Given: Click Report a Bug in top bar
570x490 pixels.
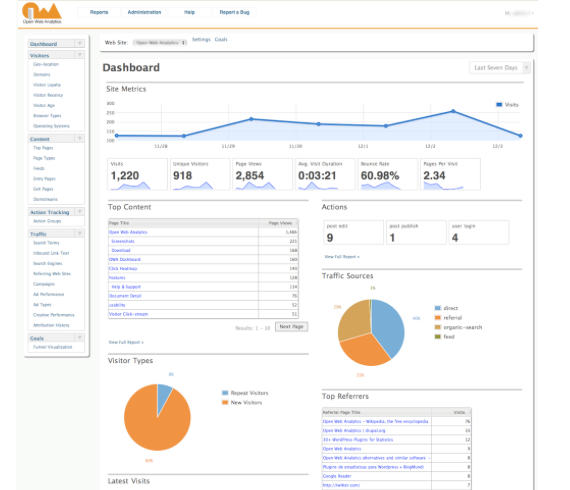Looking at the screenshot, I should [x=234, y=12].
